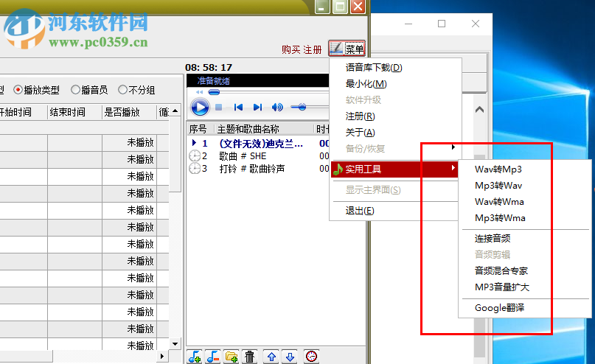Open 关于(A) from the menu
The image size is (595, 364).
tap(395, 133)
